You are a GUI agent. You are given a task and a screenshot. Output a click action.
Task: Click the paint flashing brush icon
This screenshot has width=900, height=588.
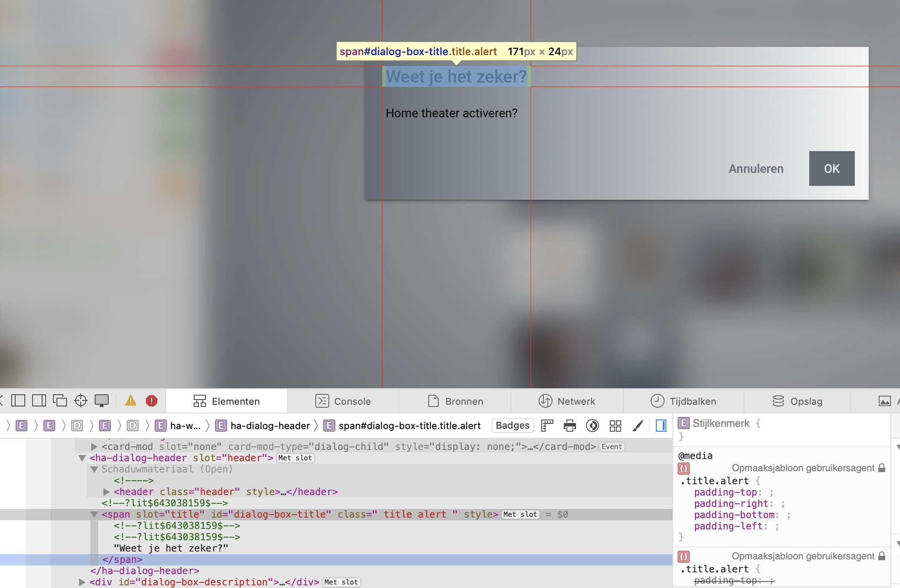tap(638, 426)
